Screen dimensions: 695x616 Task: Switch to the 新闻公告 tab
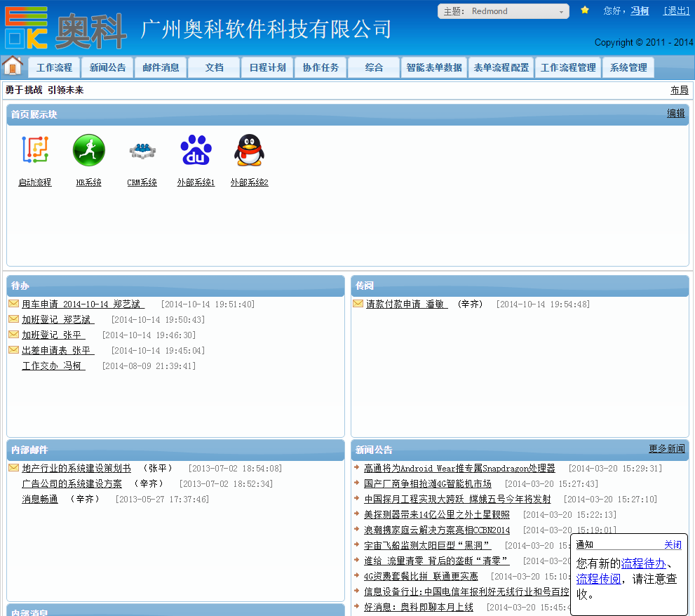[107, 68]
